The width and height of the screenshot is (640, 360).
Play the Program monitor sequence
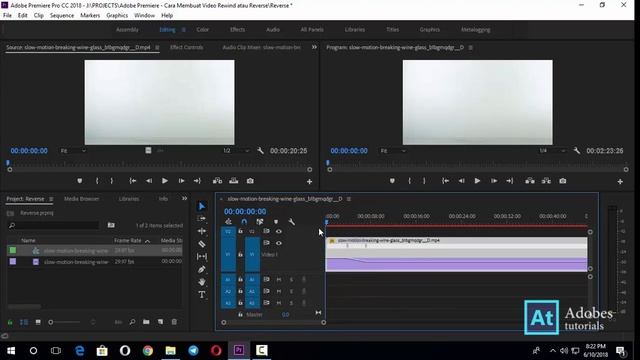(x=477, y=181)
